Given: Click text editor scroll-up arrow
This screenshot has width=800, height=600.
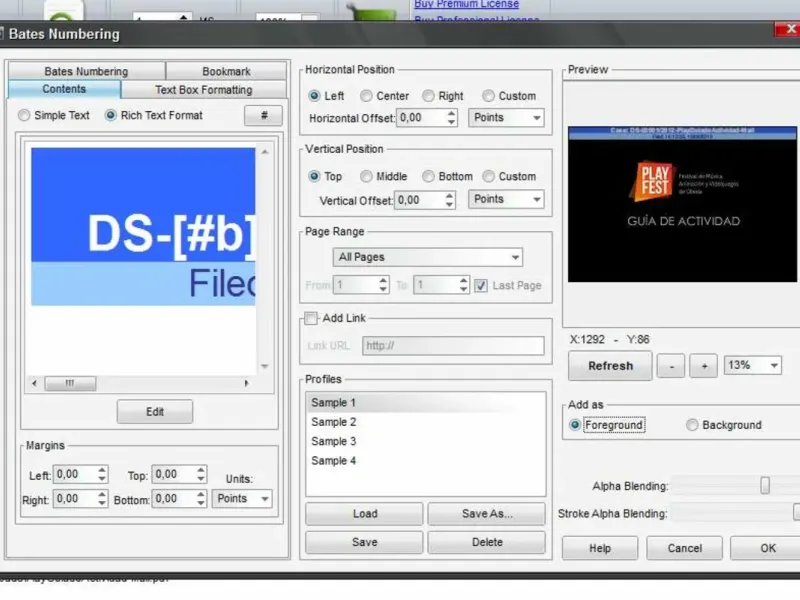Looking at the screenshot, I should (x=265, y=152).
